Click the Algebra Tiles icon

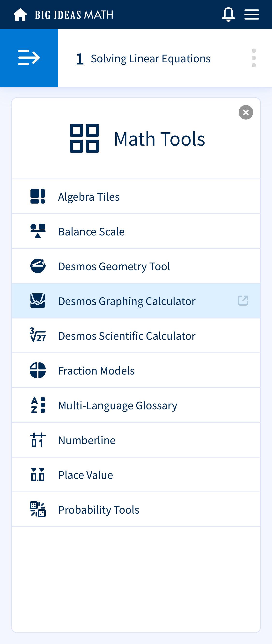point(38,196)
